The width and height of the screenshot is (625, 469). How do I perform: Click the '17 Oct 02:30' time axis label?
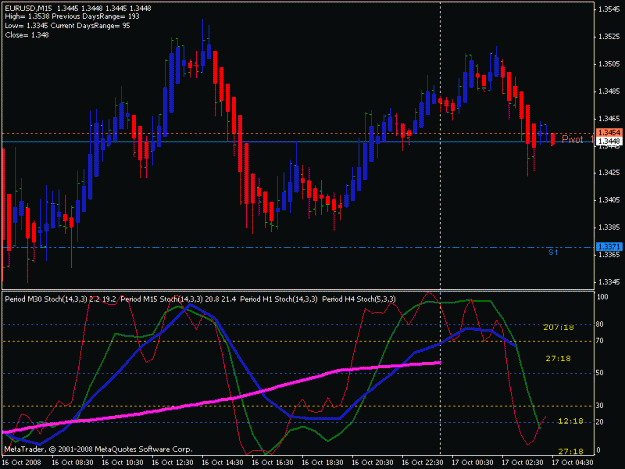pos(523,463)
